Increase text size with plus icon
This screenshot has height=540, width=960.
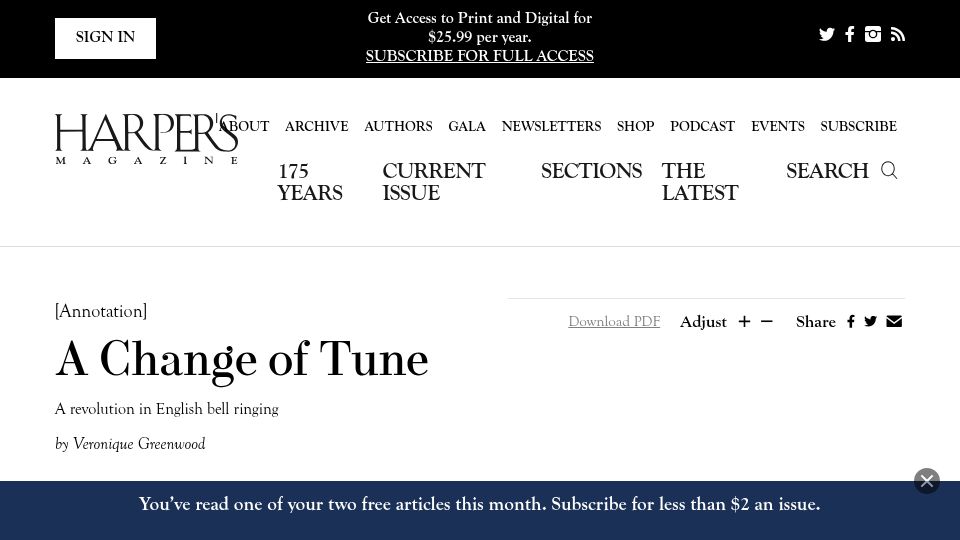pos(744,321)
